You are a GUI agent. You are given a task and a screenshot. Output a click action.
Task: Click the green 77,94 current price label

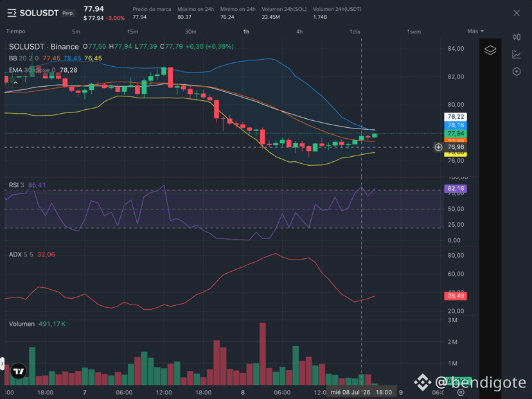coord(456,134)
